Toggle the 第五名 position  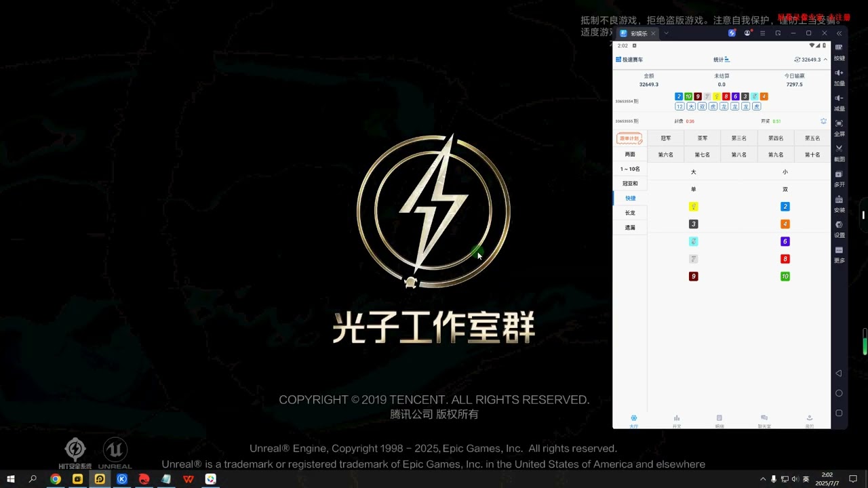coord(812,138)
